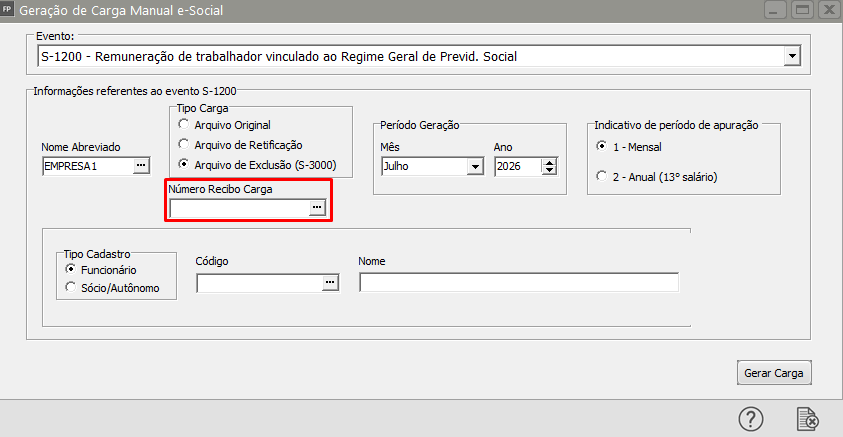Click the Número Recibo Carga input field
843x437 pixels.
(x=239, y=207)
